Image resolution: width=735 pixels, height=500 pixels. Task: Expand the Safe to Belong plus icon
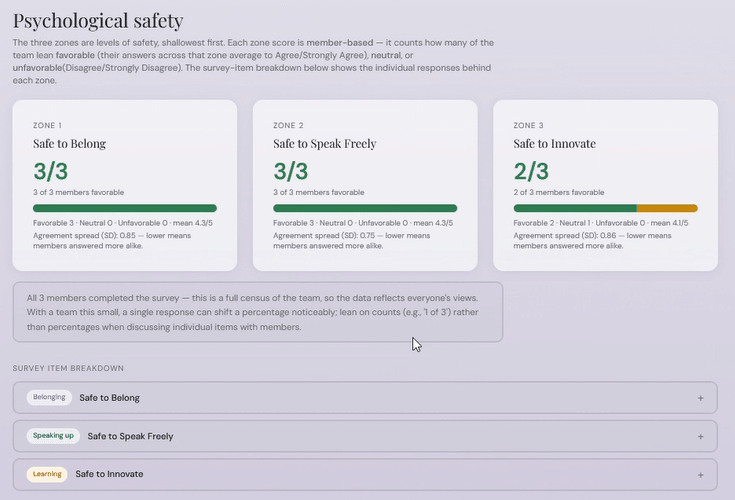pyautogui.click(x=700, y=398)
